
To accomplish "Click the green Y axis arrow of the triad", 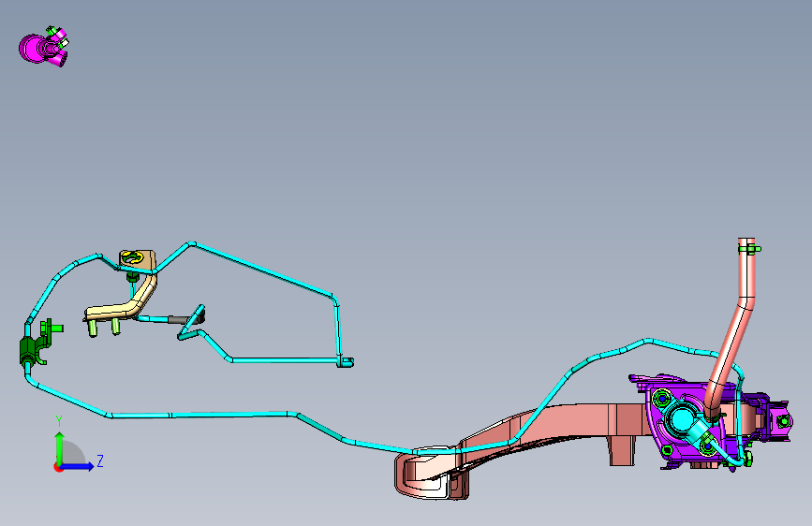I will tap(60, 447).
